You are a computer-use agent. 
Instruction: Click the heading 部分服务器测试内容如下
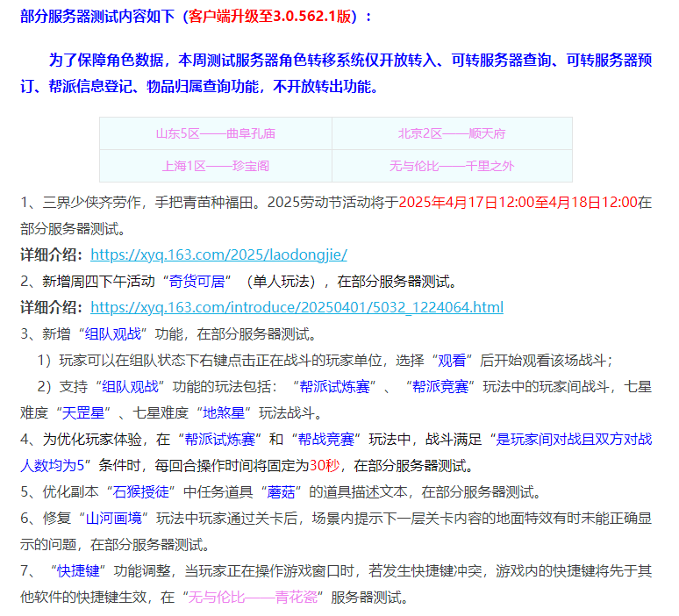click(x=97, y=17)
